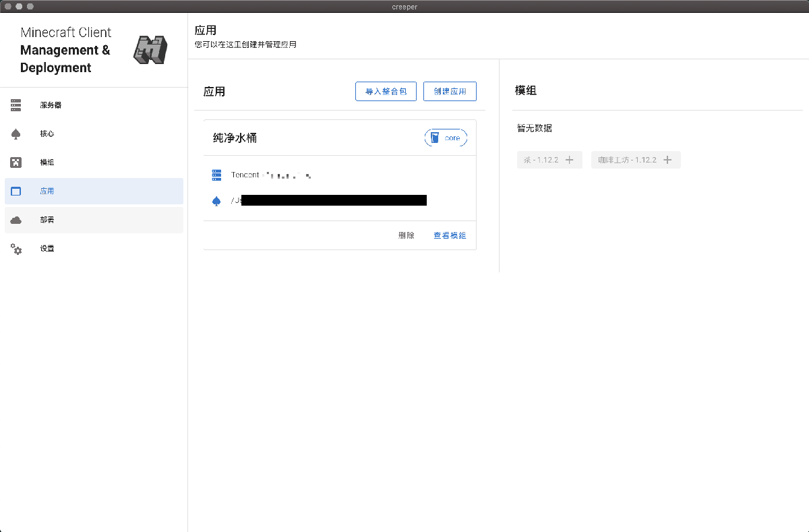Click the blue server icon beside Tencent

click(x=216, y=175)
